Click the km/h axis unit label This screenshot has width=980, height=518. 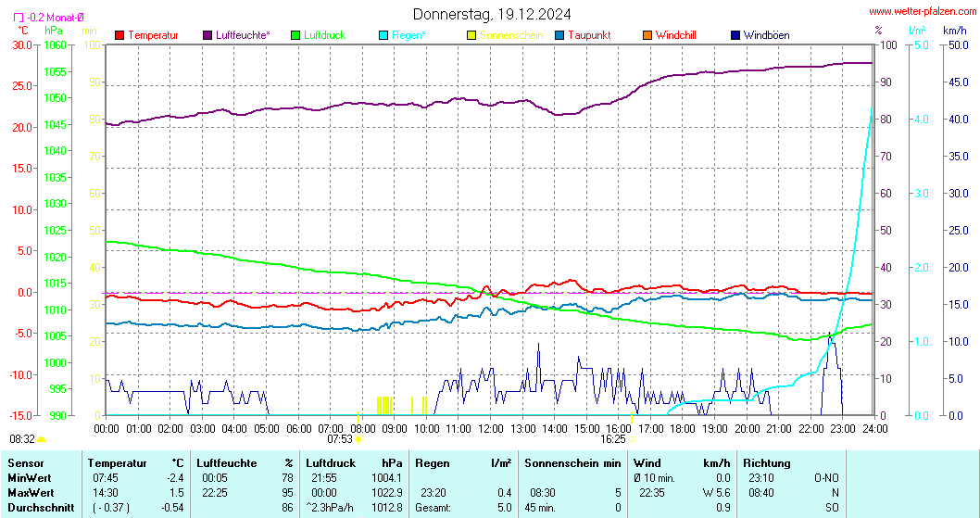(x=954, y=30)
